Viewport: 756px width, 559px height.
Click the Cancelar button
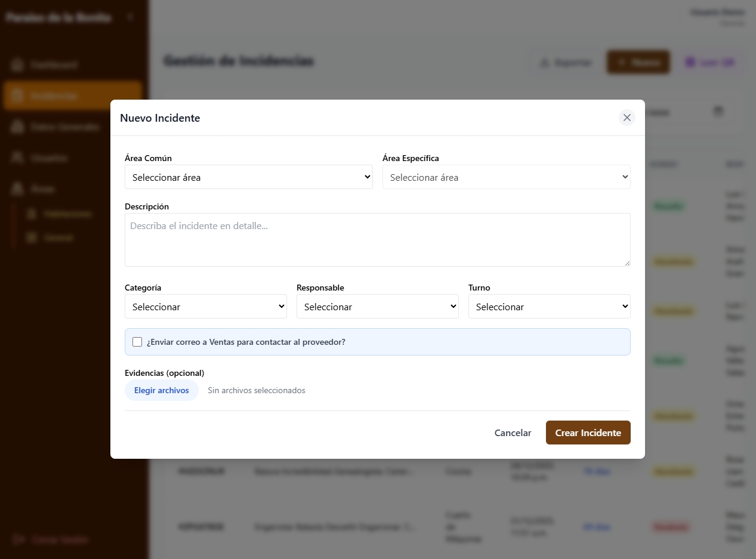click(x=513, y=433)
